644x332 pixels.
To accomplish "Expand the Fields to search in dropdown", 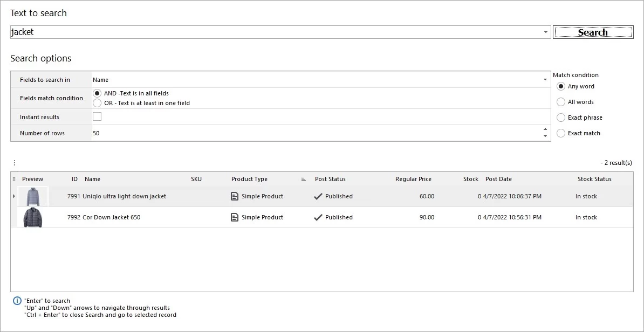I will coord(545,79).
